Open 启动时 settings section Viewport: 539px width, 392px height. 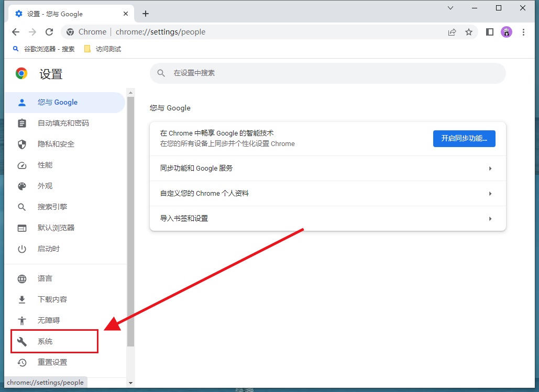(x=64, y=249)
